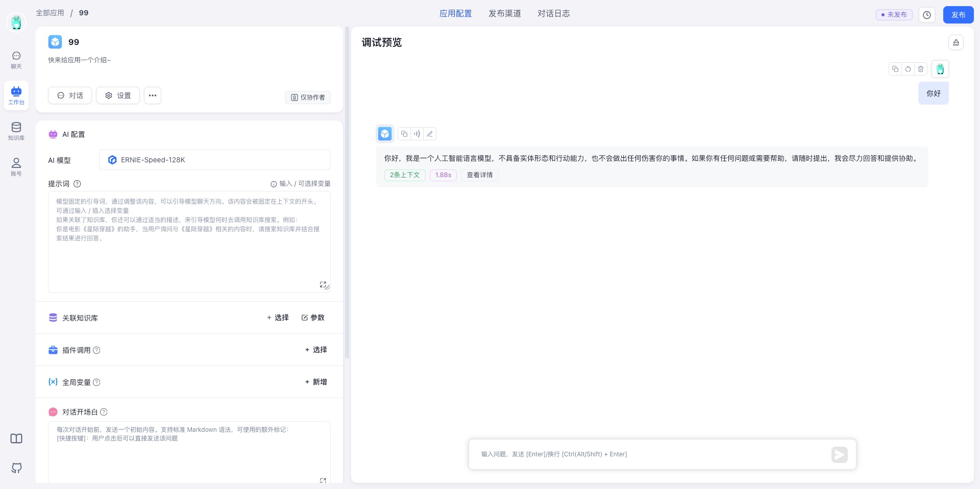Copy the AI reply message

coord(404,134)
